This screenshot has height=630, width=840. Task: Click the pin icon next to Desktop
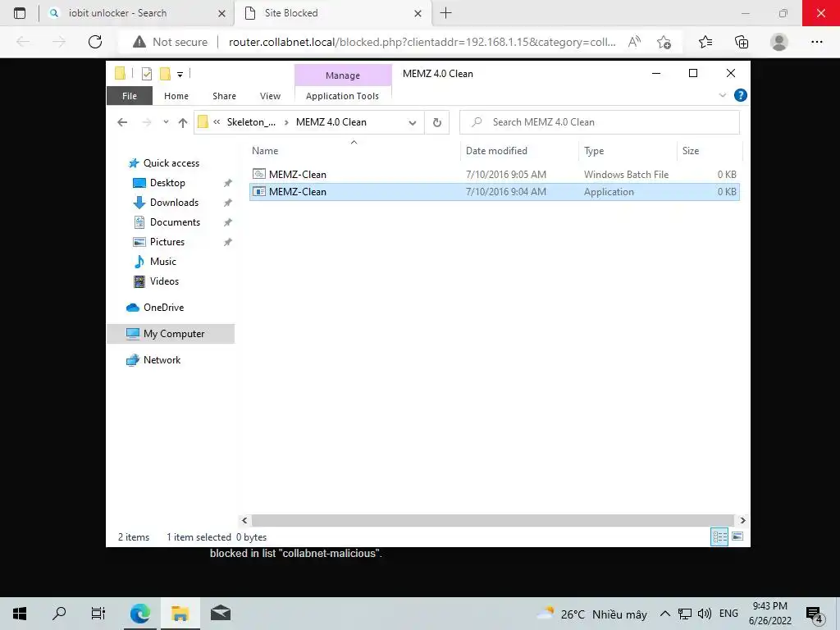coord(228,183)
